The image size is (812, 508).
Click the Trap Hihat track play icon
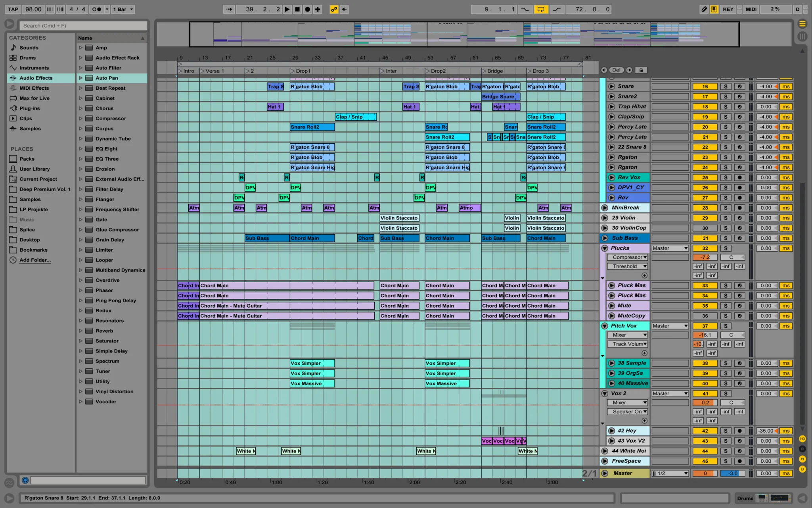click(x=611, y=107)
